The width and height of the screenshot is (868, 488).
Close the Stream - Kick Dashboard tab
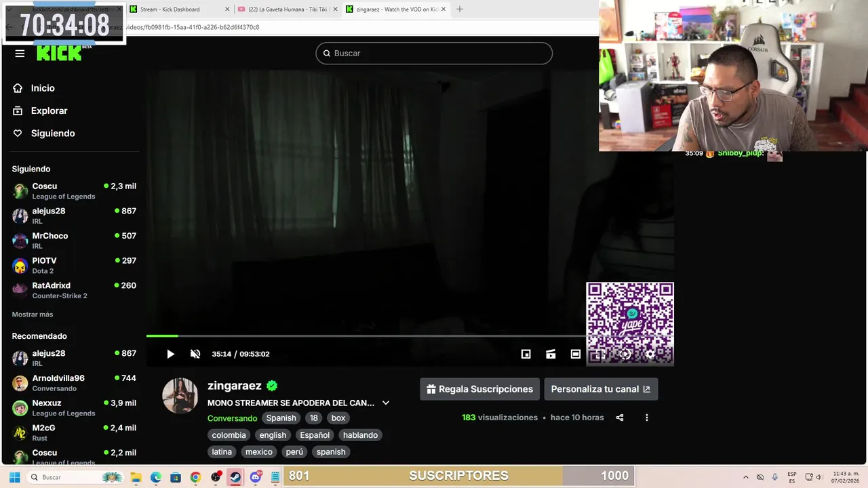(x=227, y=9)
